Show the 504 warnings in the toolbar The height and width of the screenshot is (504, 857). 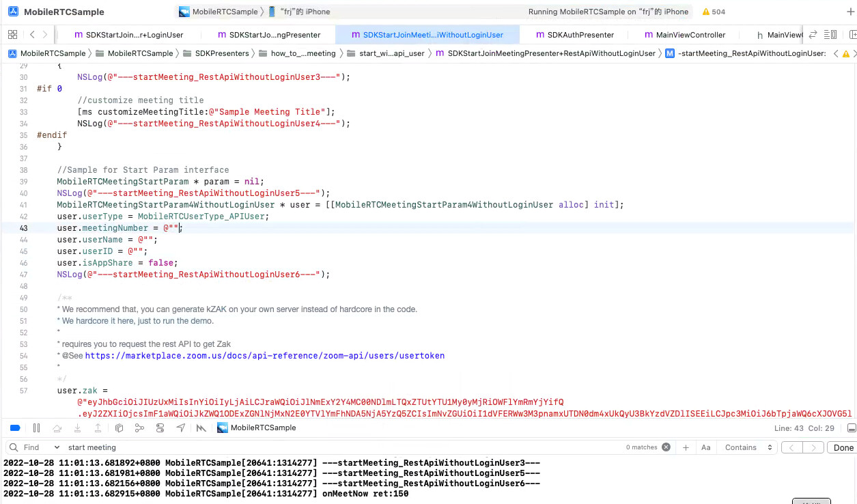[x=714, y=12]
